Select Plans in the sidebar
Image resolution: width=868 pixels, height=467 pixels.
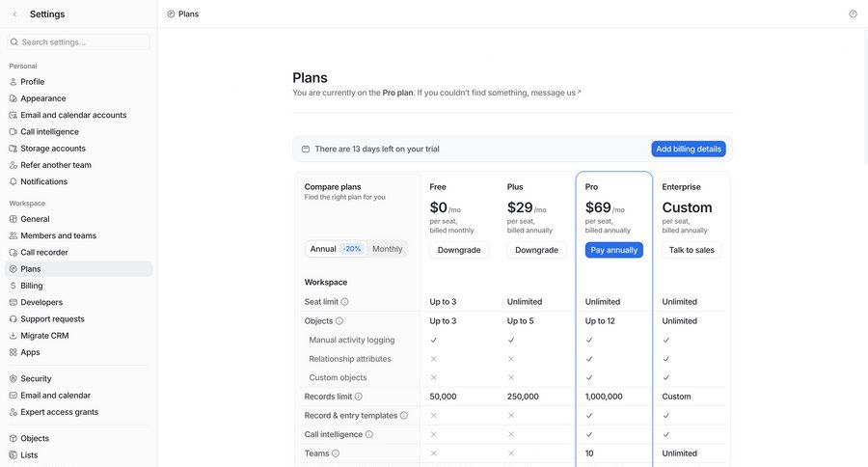pyautogui.click(x=79, y=268)
